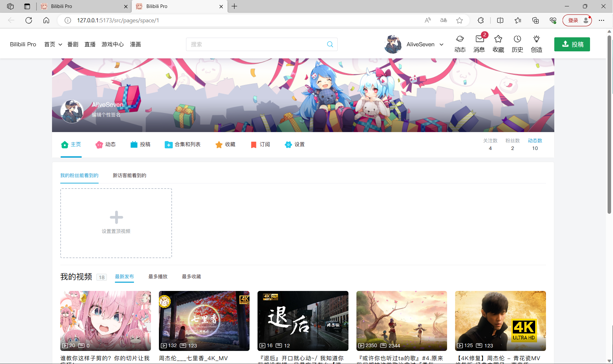
Task: Open the 收藏 star icon in header
Action: [498, 39]
